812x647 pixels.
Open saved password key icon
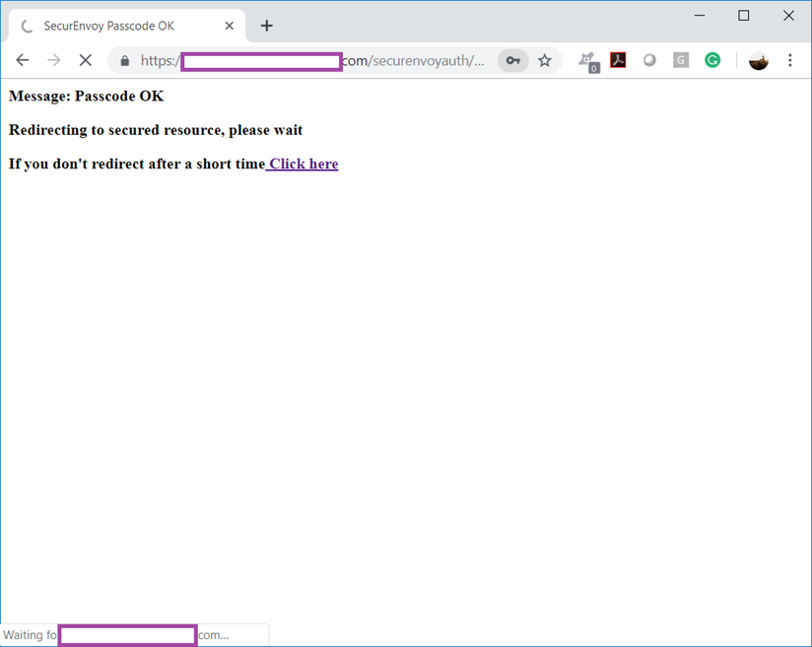tap(512, 60)
